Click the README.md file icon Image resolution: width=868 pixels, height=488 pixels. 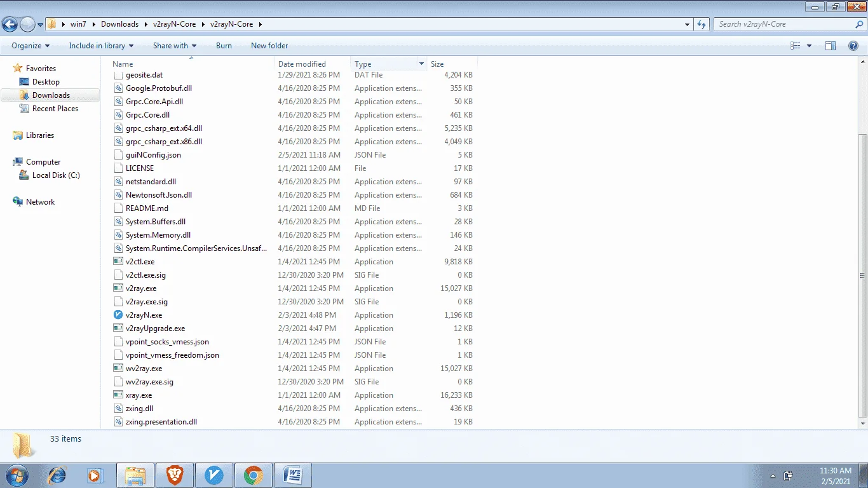118,208
